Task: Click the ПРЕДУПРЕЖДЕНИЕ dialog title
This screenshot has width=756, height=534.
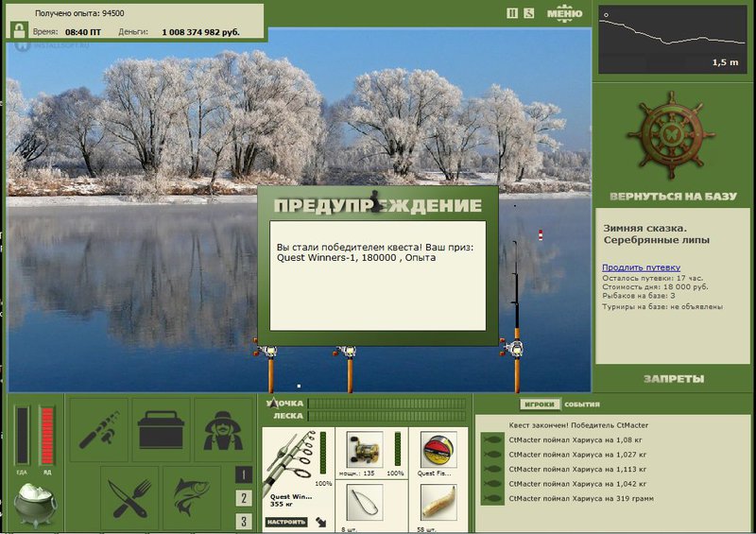Action: point(377,205)
